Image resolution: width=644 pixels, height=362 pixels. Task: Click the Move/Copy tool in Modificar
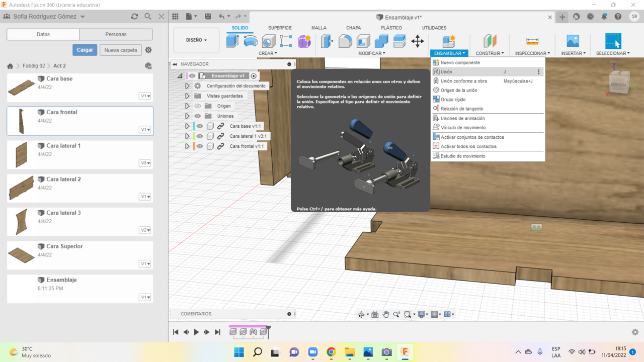pyautogui.click(x=417, y=41)
